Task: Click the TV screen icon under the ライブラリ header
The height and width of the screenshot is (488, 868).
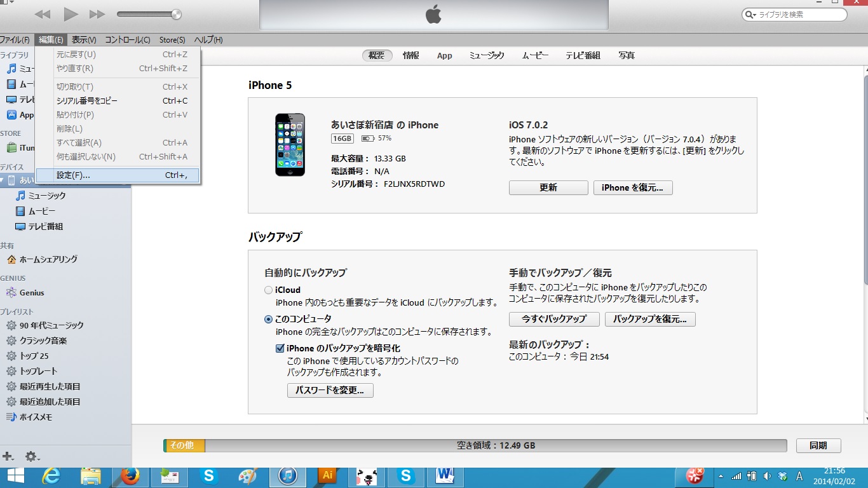Action: 11,100
